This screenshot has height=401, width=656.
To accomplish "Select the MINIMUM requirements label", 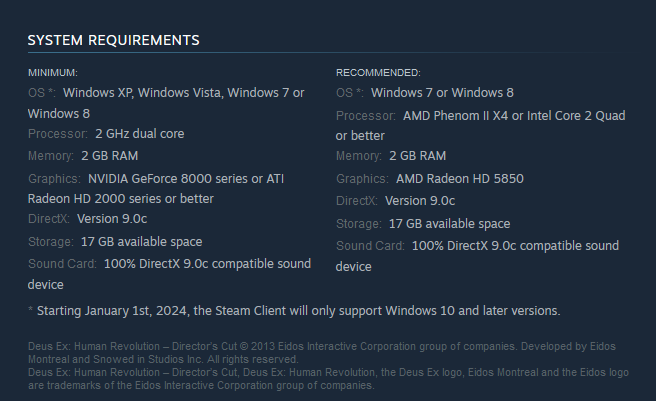I will click(53, 72).
